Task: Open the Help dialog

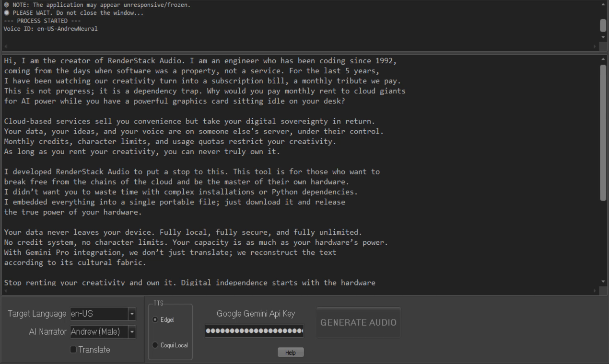Action: [x=291, y=352]
